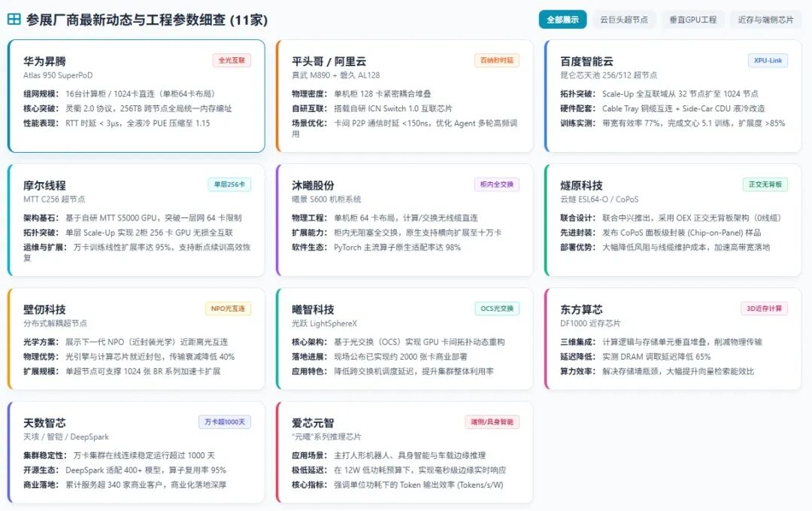Image resolution: width=812 pixels, height=511 pixels.
Task: Click the 延迟降低 DRAM 65% line
Action: point(635,357)
